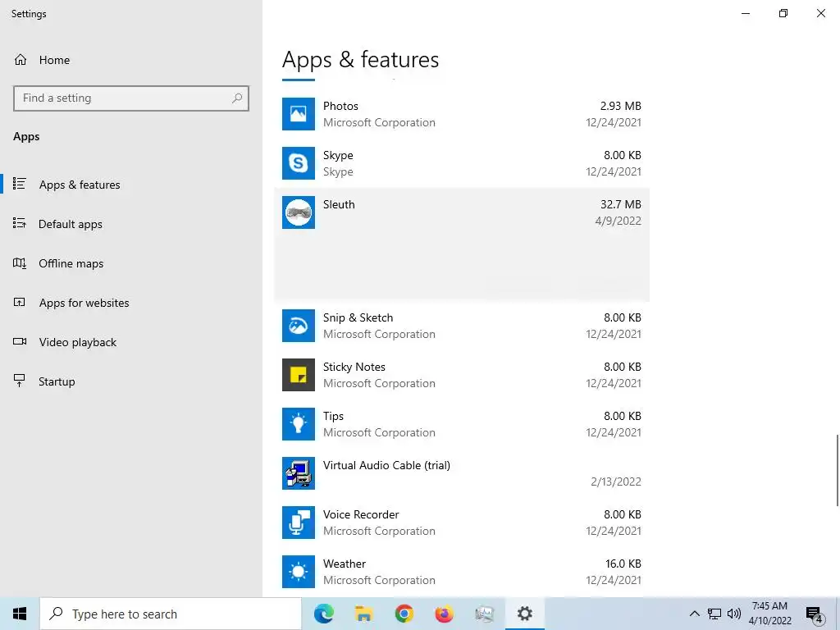This screenshot has height=630, width=840.
Task: Click the Virtual Audio Cable icon
Action: 299,473
